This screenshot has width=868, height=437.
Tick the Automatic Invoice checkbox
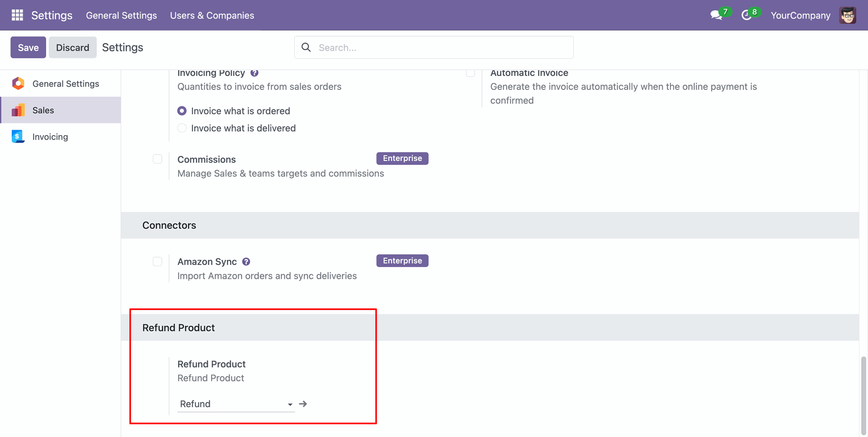pyautogui.click(x=470, y=73)
